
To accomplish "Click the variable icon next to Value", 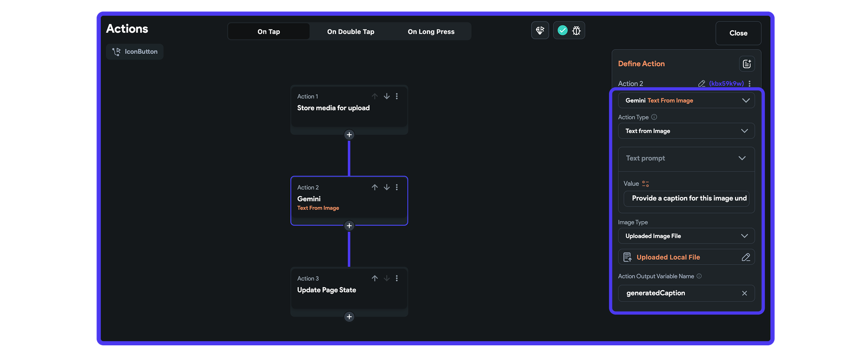I will click(645, 184).
